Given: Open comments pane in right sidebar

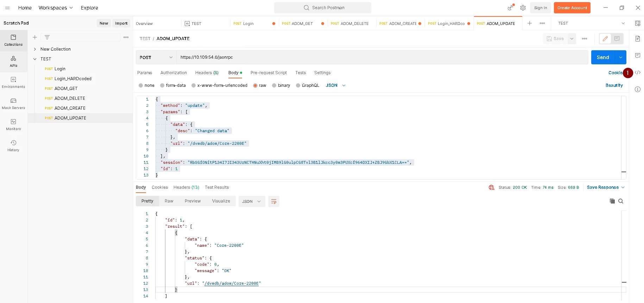Looking at the screenshot, I should 637,56.
